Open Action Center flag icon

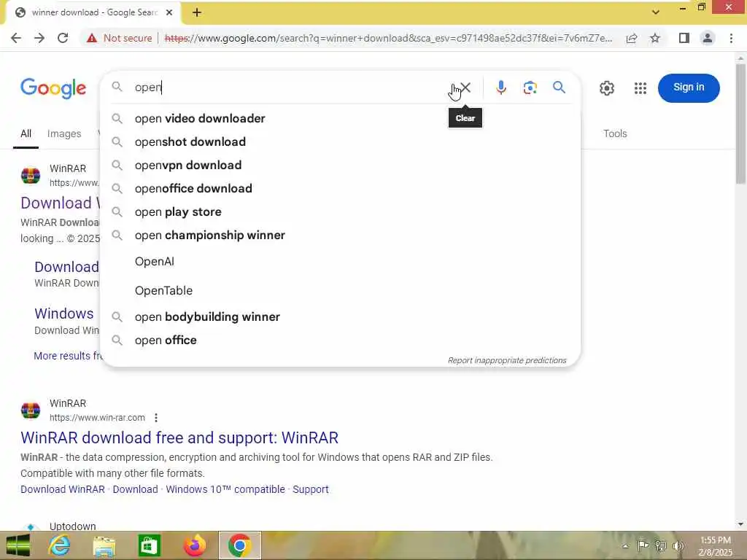tap(643, 545)
